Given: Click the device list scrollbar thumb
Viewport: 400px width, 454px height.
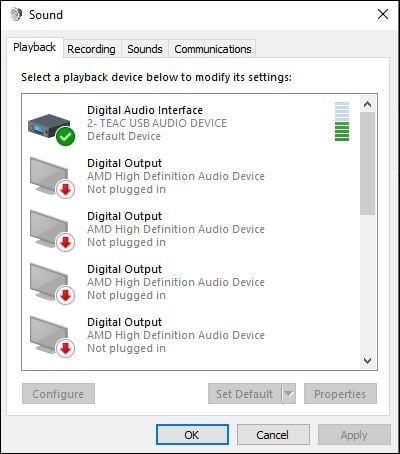Looking at the screenshot, I should (367, 163).
